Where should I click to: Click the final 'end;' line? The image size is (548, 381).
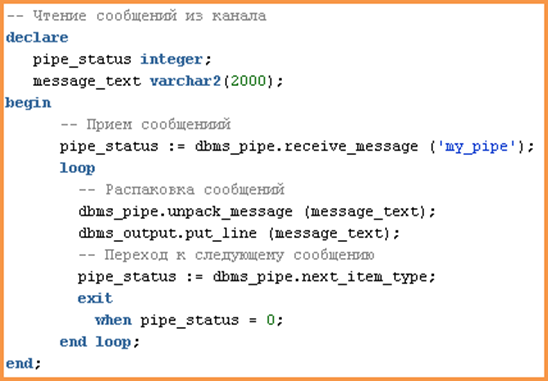pos(23,364)
